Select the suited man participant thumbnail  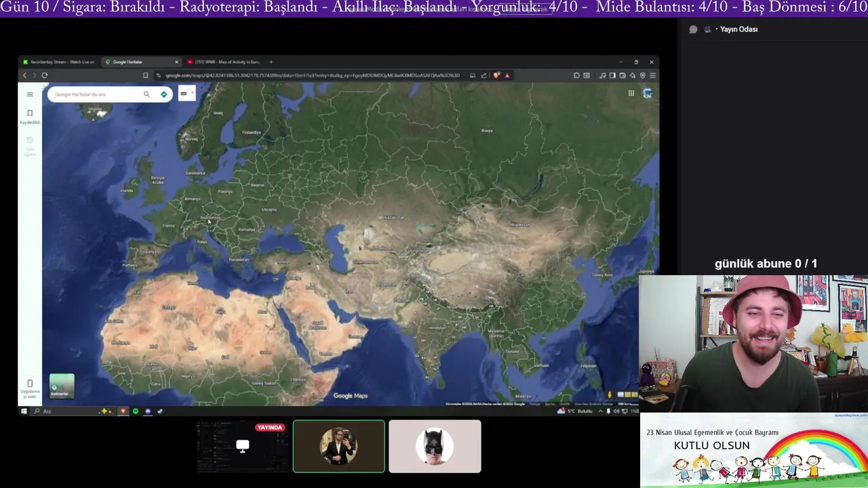coord(339,446)
